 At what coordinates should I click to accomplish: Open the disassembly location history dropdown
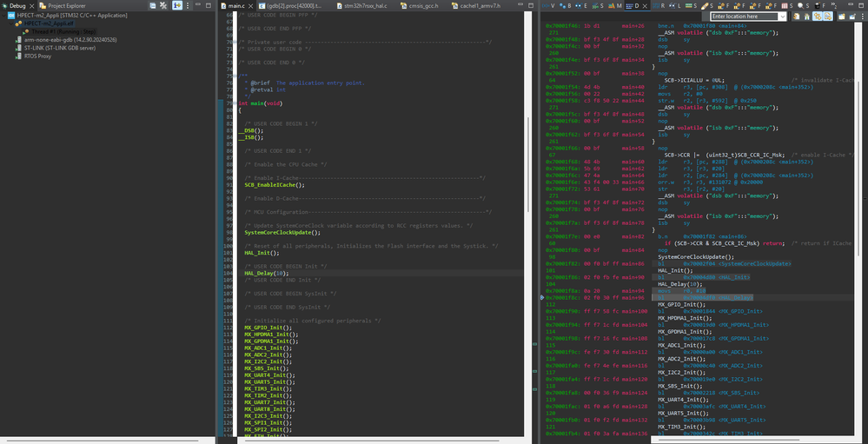point(782,17)
